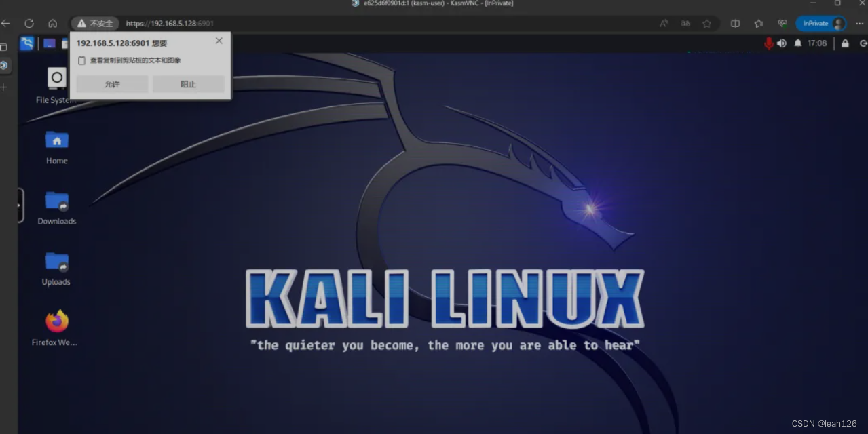
Task: Click the log out icon in Kali panel
Action: pyautogui.click(x=863, y=43)
